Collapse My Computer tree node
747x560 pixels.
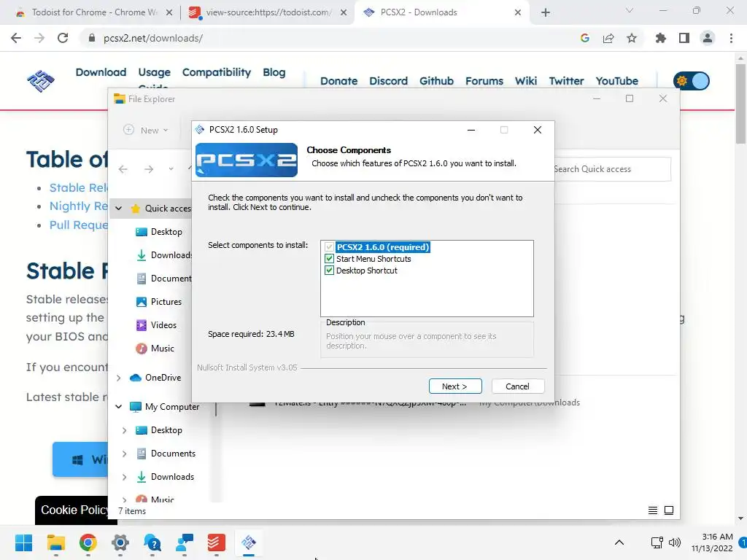(x=119, y=407)
